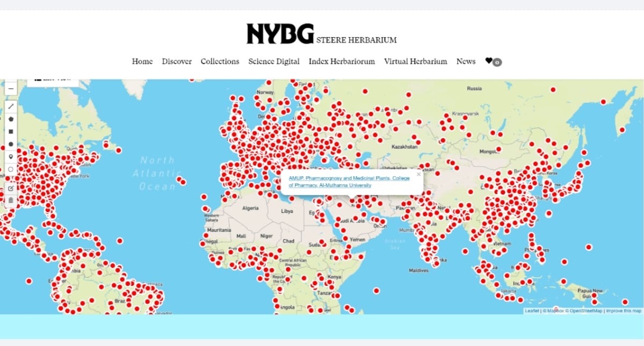
Task: Select the place marker tool
Action: (11, 156)
